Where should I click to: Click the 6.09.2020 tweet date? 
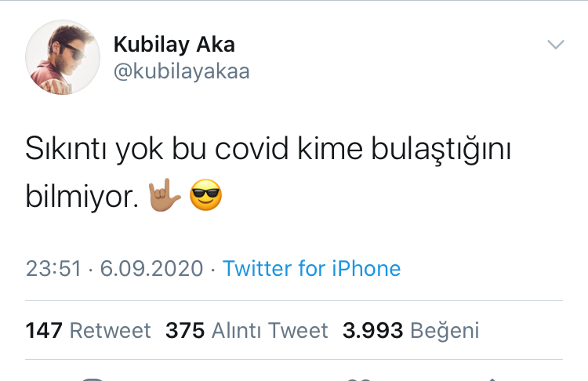pos(151,268)
